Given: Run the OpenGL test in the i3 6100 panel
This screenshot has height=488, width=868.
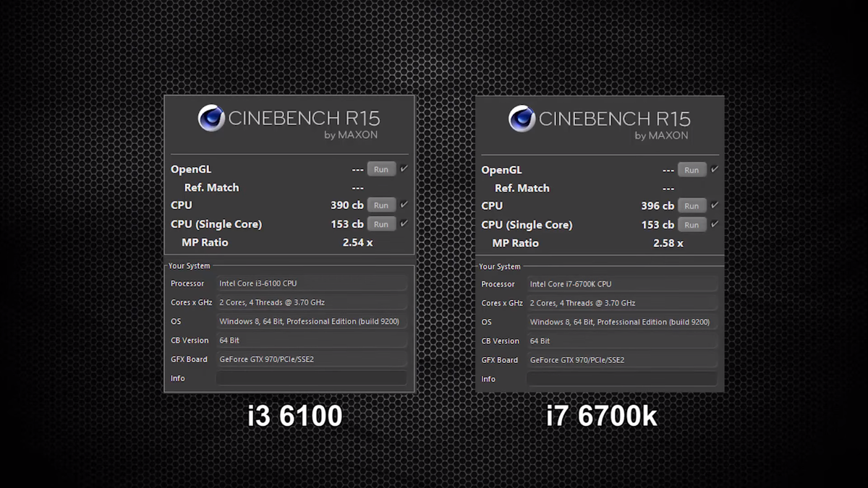Looking at the screenshot, I should click(381, 169).
